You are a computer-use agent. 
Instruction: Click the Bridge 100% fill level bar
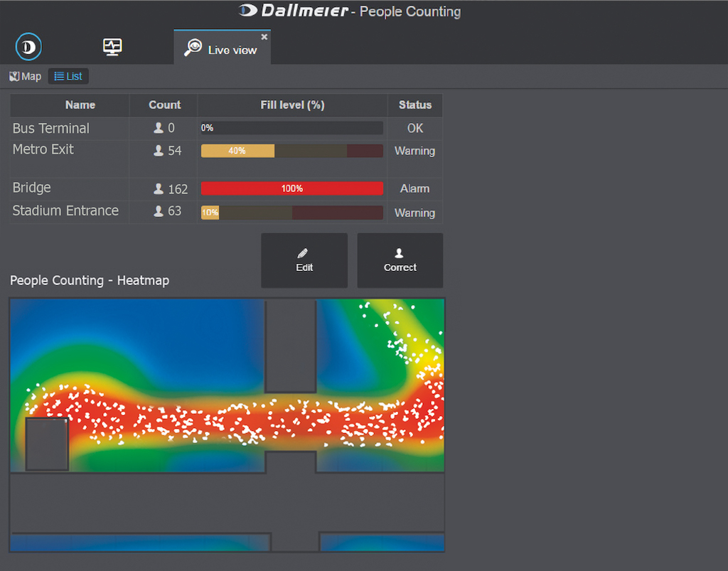click(x=291, y=188)
